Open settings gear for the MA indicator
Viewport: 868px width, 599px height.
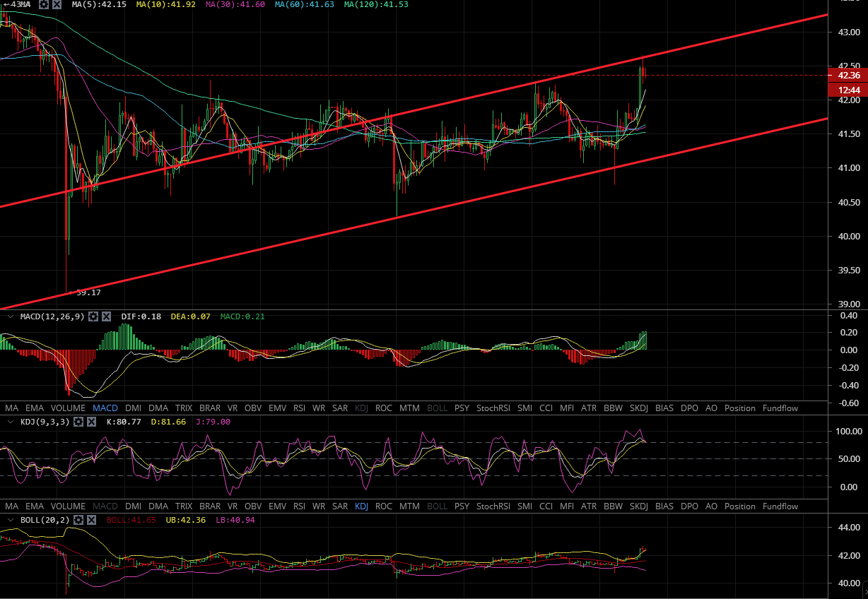tap(44, 4)
